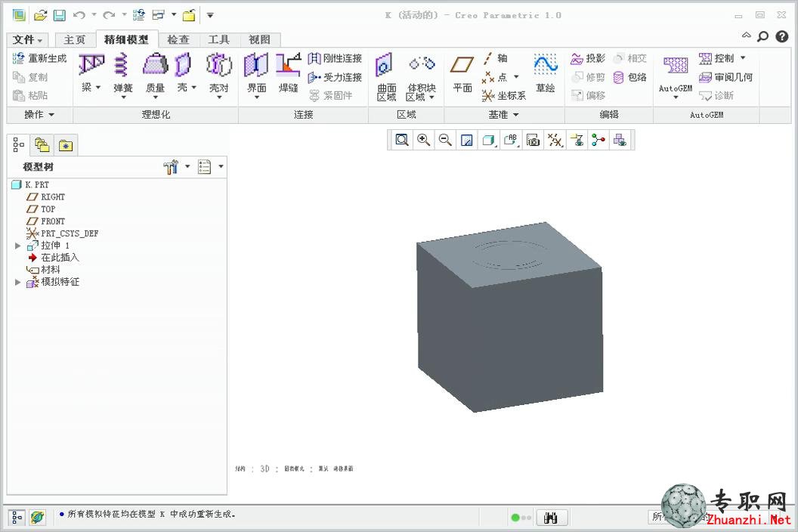This screenshot has width=798, height=532.
Task: Toggle the simulation display icon with yellow tag
Action: tap(577, 140)
